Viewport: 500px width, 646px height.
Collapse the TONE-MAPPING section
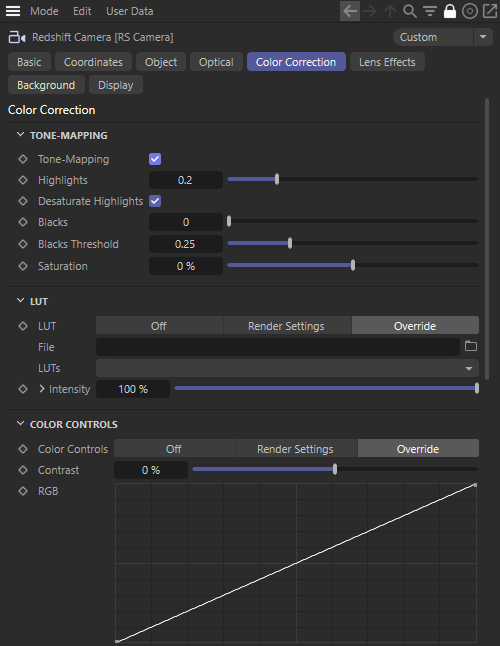(20, 135)
